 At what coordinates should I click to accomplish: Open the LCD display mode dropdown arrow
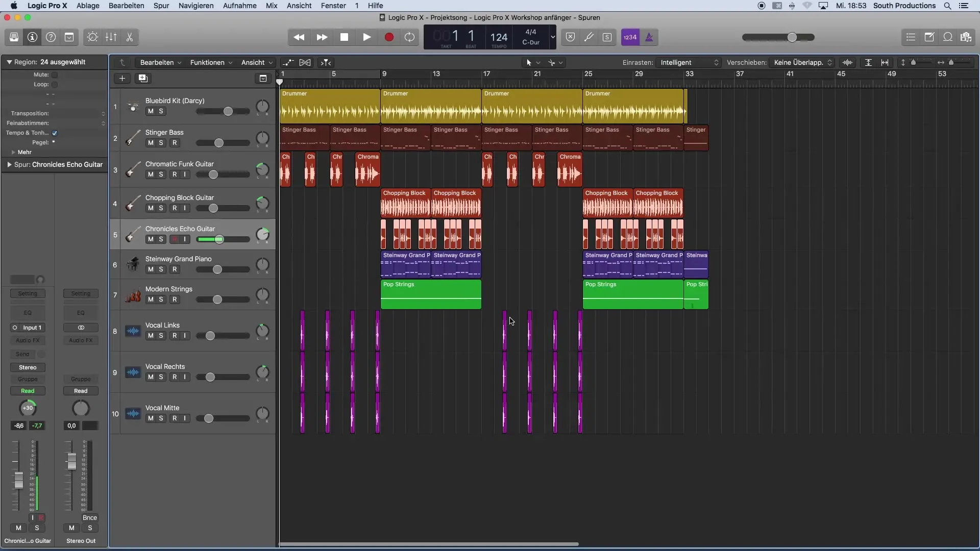pos(552,37)
